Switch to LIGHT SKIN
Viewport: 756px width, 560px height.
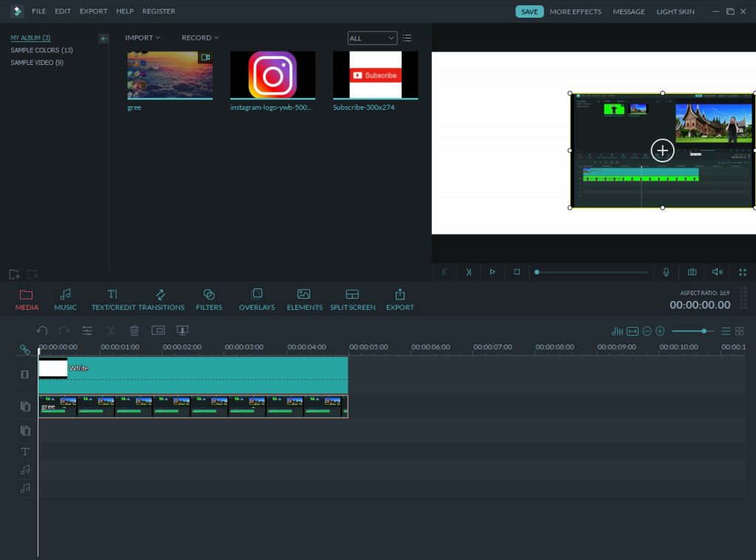[676, 12]
